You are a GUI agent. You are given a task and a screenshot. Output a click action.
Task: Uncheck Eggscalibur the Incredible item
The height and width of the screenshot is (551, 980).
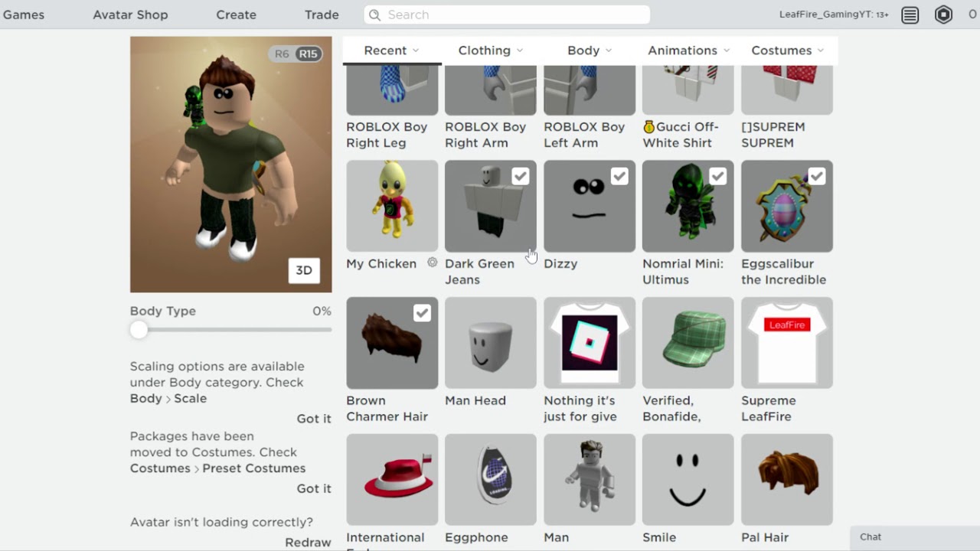coord(816,177)
